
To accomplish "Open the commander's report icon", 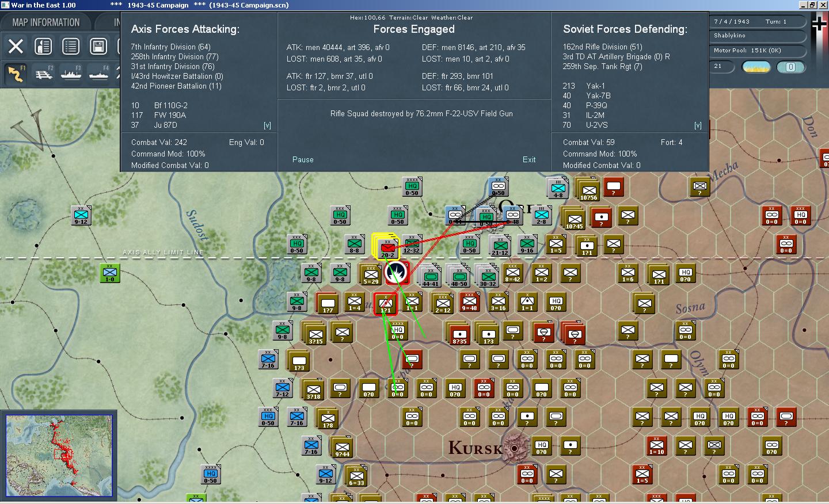I will [43, 46].
